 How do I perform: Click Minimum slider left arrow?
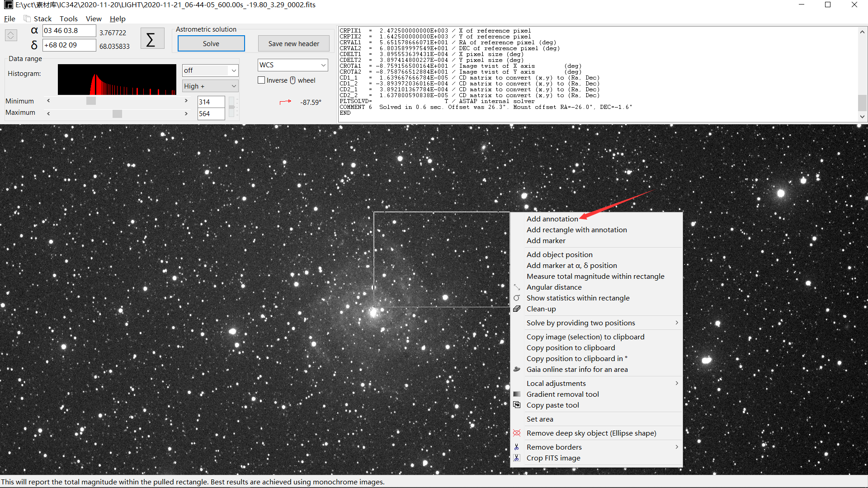[x=48, y=100]
